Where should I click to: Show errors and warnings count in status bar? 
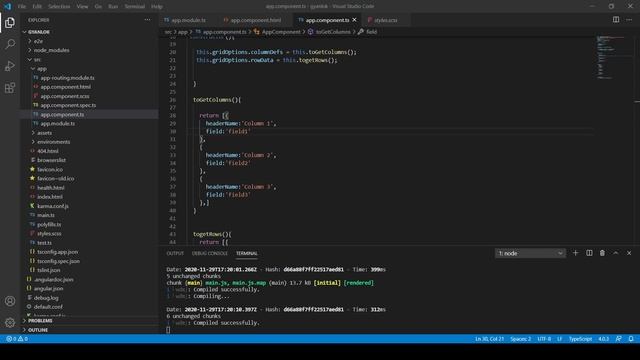(17, 339)
